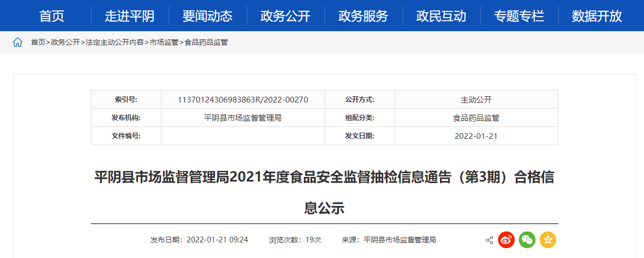Select 专题专栏 in the navigation bar
Image resolution: width=644 pixels, height=258 pixels.
(x=519, y=16)
